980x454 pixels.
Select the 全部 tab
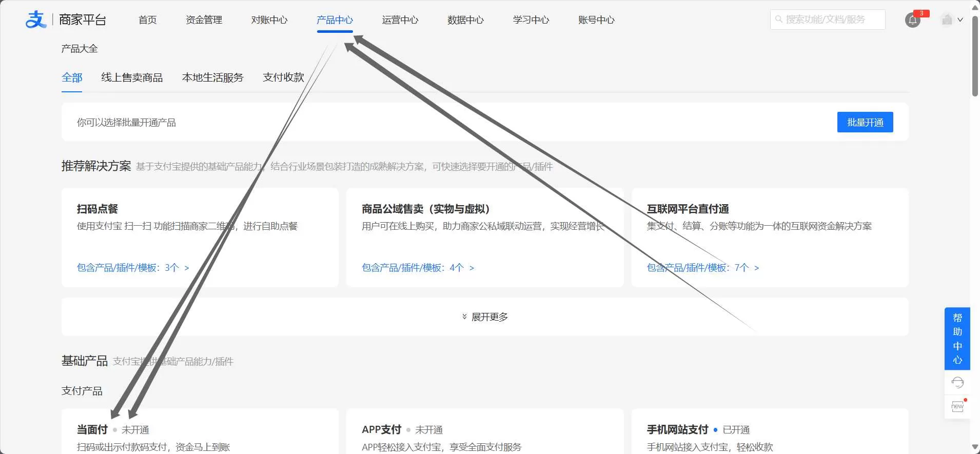coord(72,77)
